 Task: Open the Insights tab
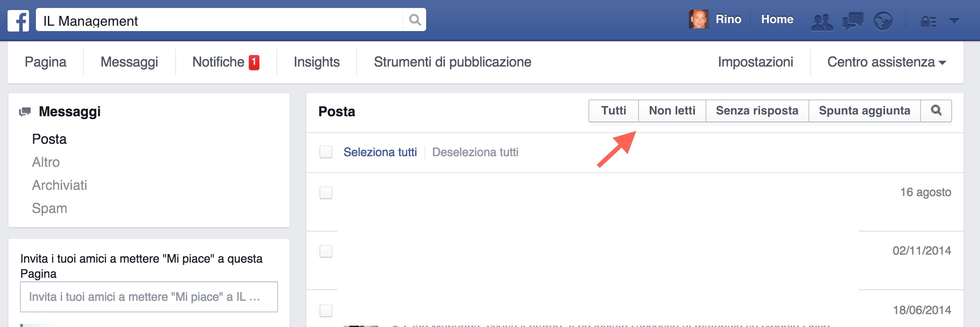point(317,62)
